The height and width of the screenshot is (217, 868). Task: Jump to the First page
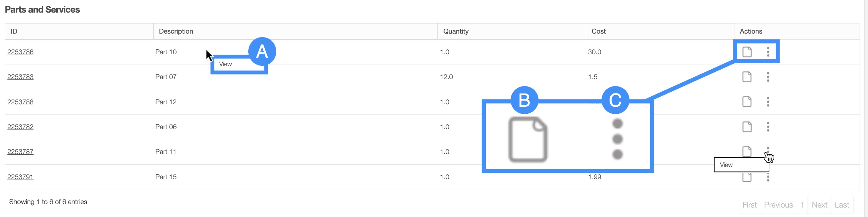(749, 205)
